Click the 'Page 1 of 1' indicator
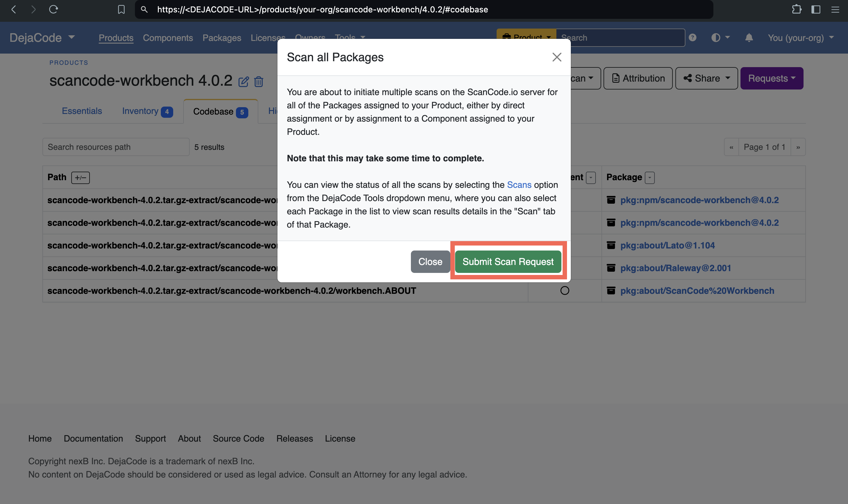The image size is (848, 504). 764,147
